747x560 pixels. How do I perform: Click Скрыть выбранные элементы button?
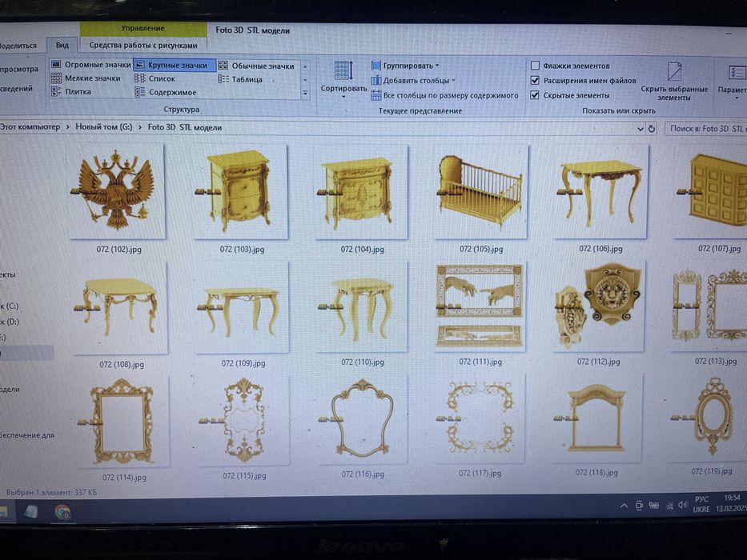coord(674,81)
